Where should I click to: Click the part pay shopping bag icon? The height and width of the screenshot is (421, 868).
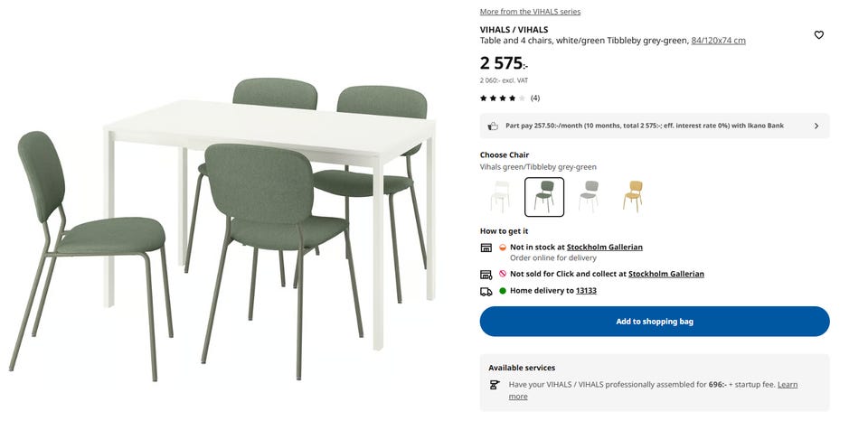click(x=493, y=126)
